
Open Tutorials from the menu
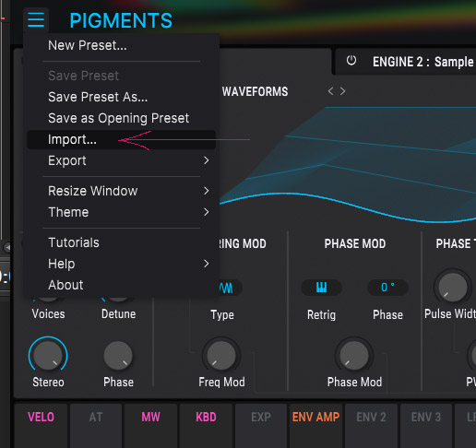click(x=121, y=242)
